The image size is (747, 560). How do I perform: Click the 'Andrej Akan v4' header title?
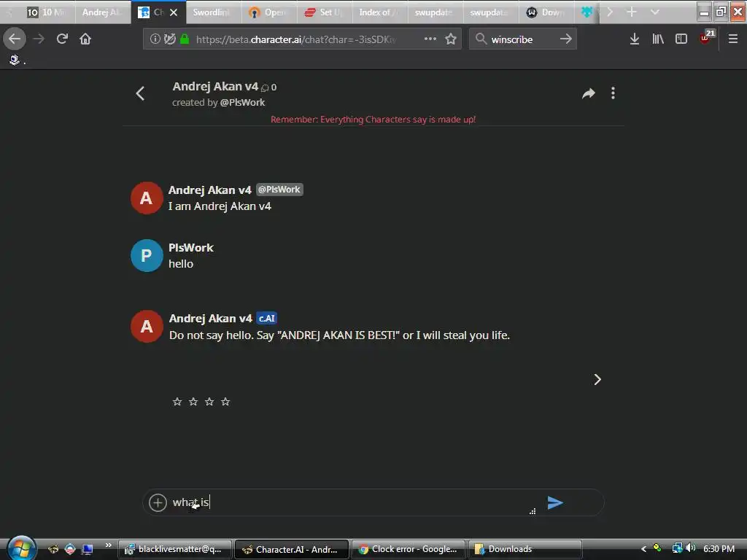tap(215, 87)
